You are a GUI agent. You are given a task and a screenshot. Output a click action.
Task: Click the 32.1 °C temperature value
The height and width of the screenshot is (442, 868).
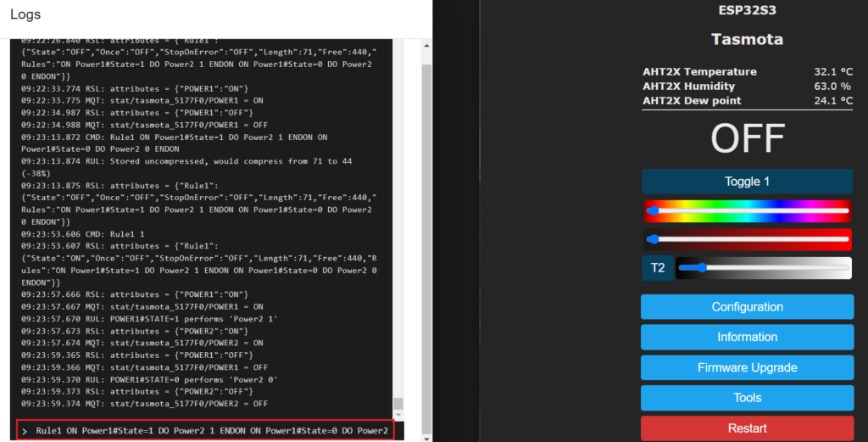coord(833,71)
